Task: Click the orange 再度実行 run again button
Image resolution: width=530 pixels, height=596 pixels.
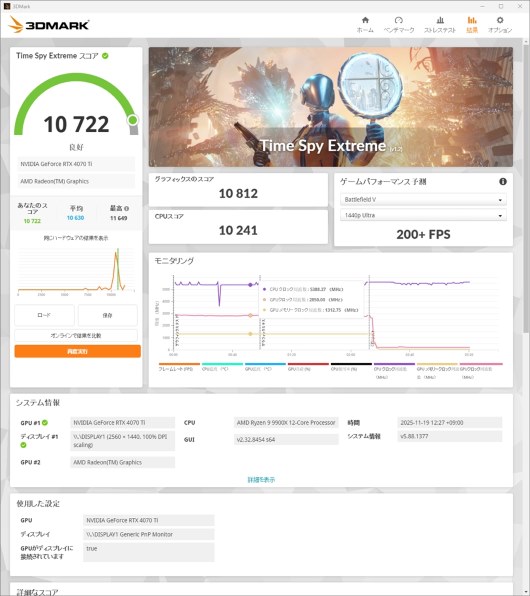Action: (x=78, y=351)
